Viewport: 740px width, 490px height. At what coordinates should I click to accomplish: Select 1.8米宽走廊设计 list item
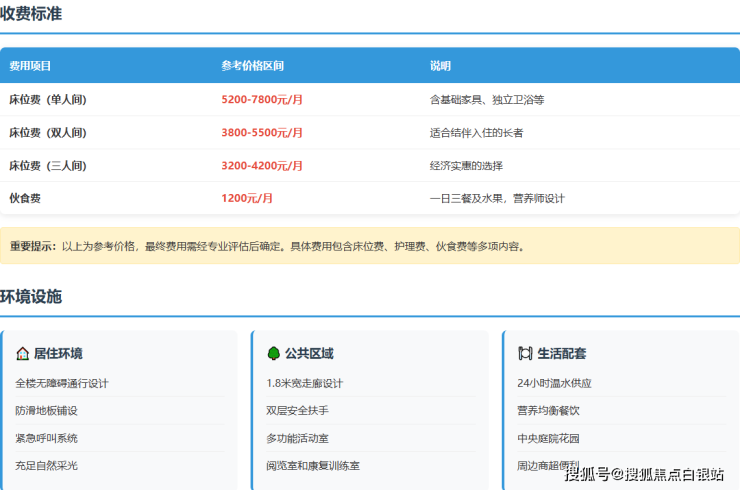tap(304, 383)
